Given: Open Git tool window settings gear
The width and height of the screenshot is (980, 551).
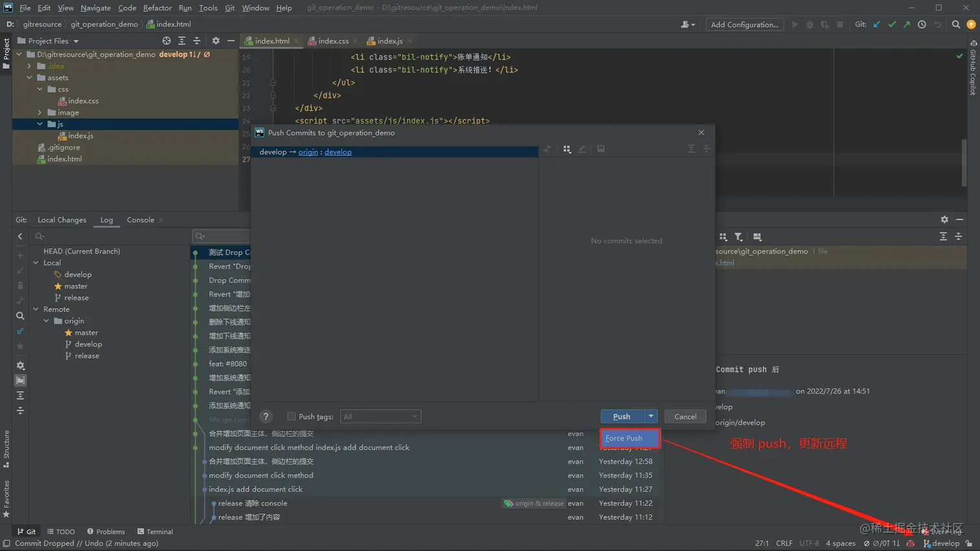Looking at the screenshot, I should pos(944,220).
